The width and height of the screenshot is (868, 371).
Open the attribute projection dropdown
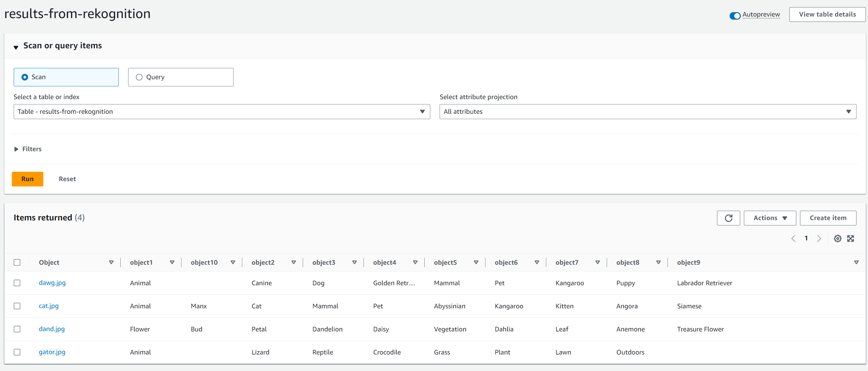pos(647,112)
